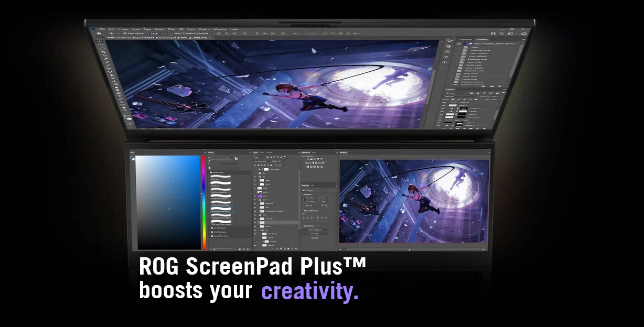The image size is (644, 327).
Task: Collapse the Transform section in Properties
Action: click(303, 194)
